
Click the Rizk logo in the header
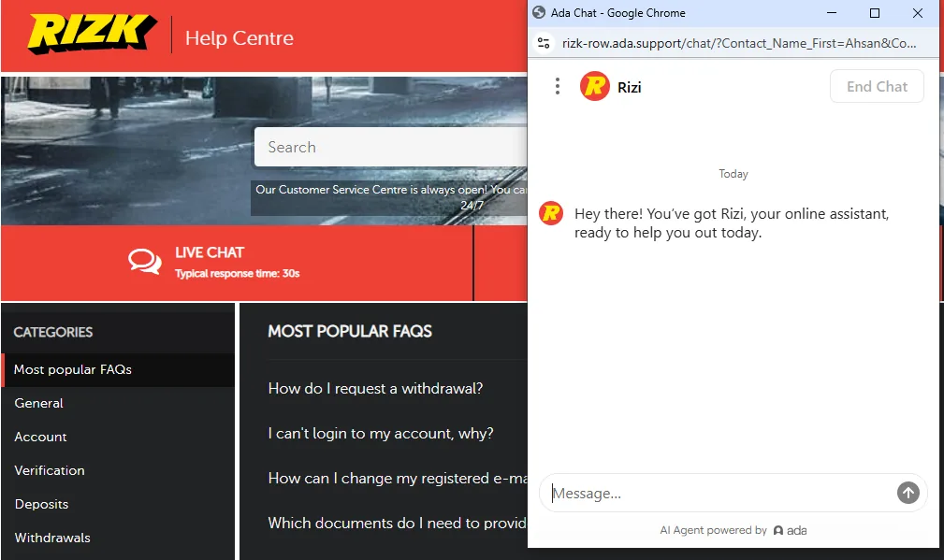click(x=92, y=34)
